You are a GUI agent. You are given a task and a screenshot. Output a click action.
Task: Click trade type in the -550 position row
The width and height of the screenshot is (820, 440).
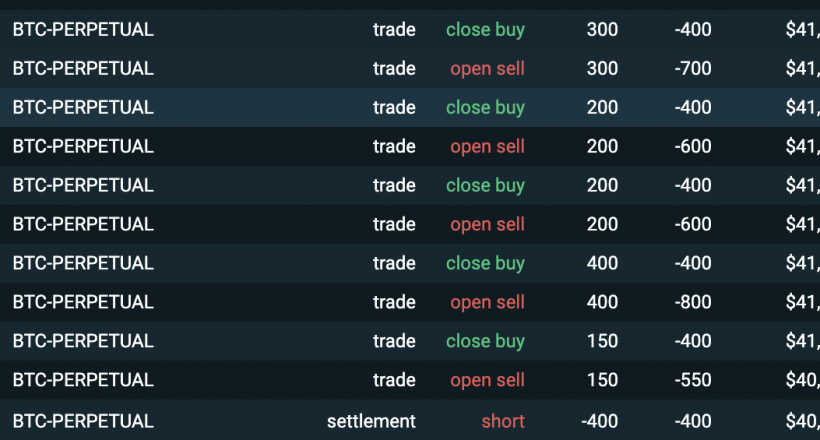[394, 381]
